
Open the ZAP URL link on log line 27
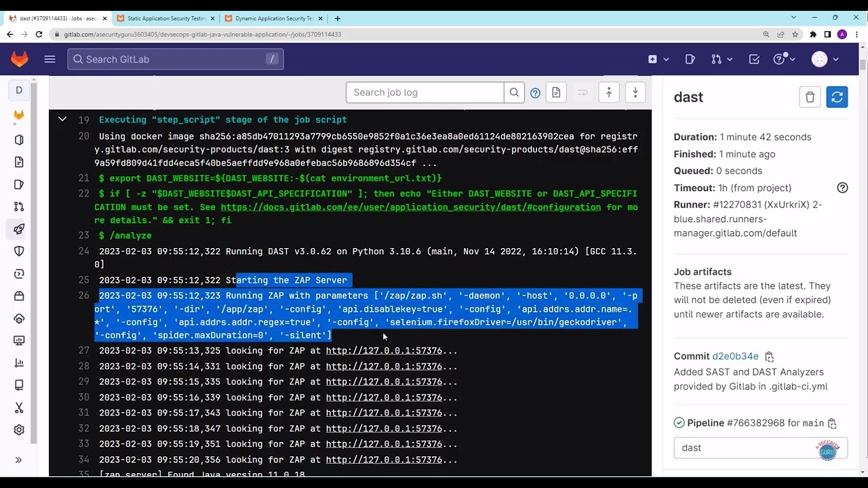(384, 351)
